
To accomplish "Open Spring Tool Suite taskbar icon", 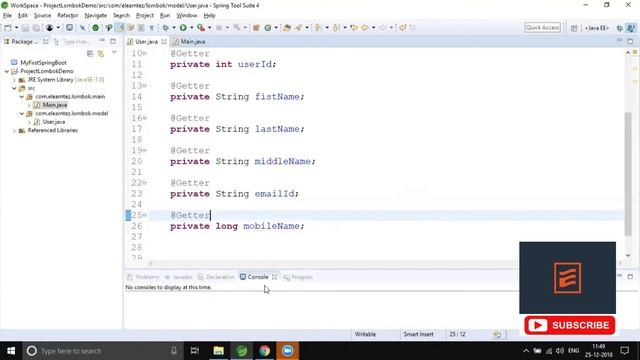I will click(x=242, y=351).
